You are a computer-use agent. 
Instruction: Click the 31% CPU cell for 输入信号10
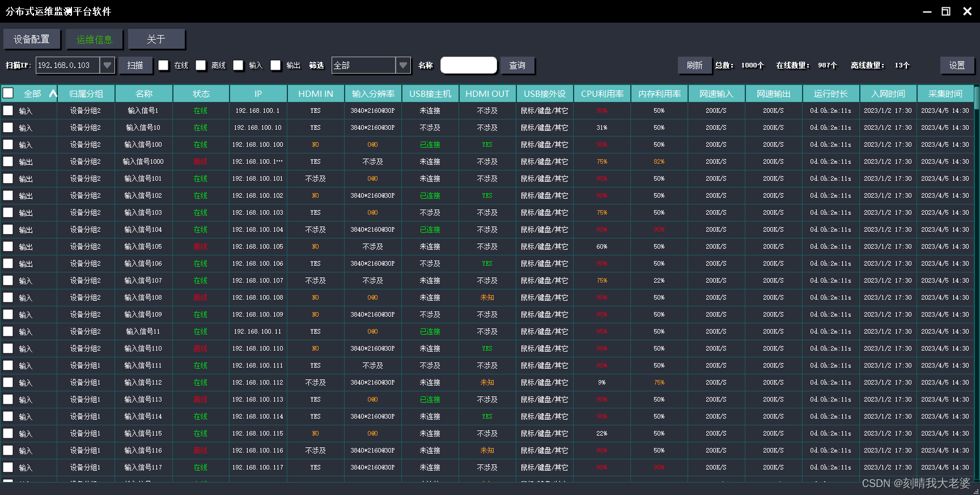tap(602, 127)
